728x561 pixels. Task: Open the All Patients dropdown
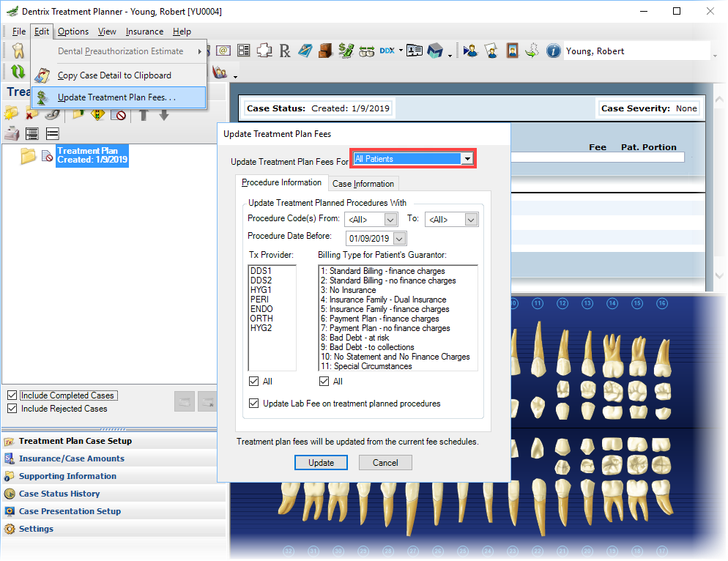[x=413, y=159]
